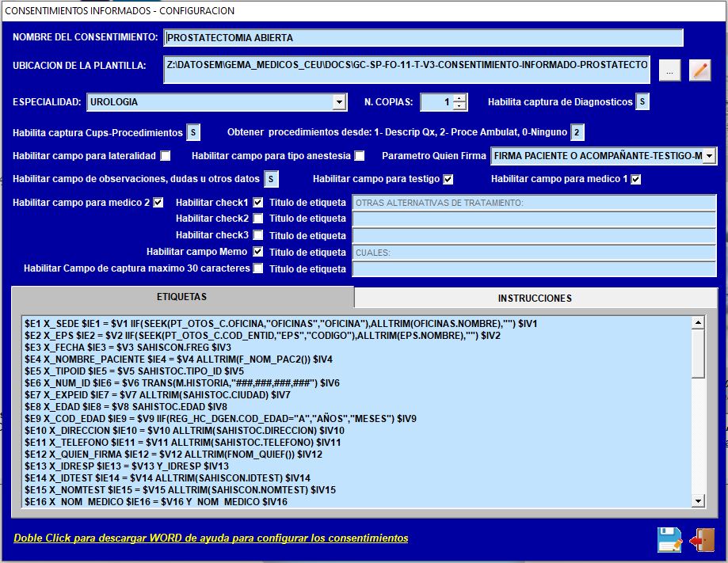The image size is (728, 563).
Task: Click the $E13 X_IDRESP line
Action: coord(127,466)
